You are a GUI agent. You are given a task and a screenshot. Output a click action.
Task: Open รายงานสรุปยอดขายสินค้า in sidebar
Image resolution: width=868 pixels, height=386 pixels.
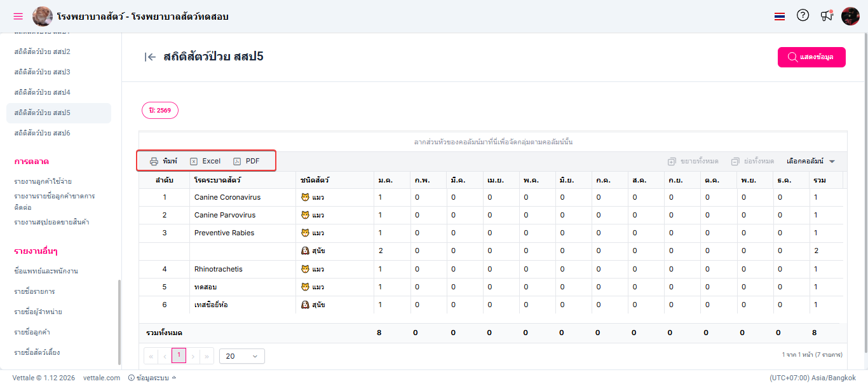coord(51,222)
